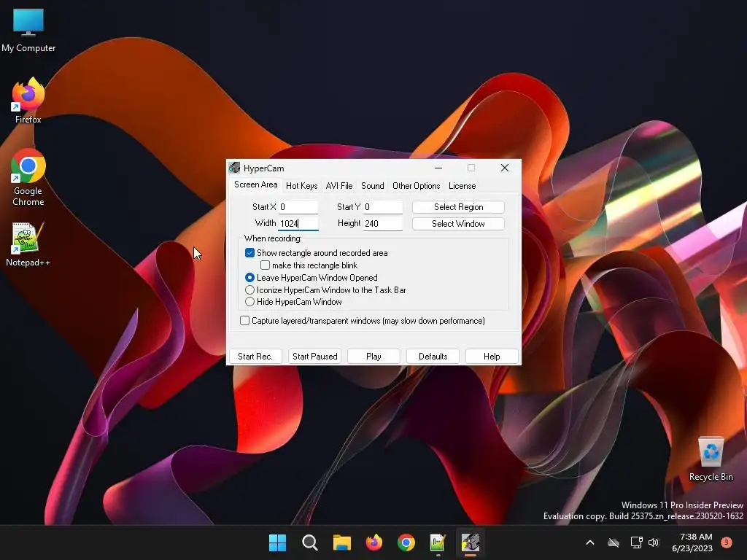The image size is (747, 560).
Task: Click the Width input field
Action: [x=298, y=224]
